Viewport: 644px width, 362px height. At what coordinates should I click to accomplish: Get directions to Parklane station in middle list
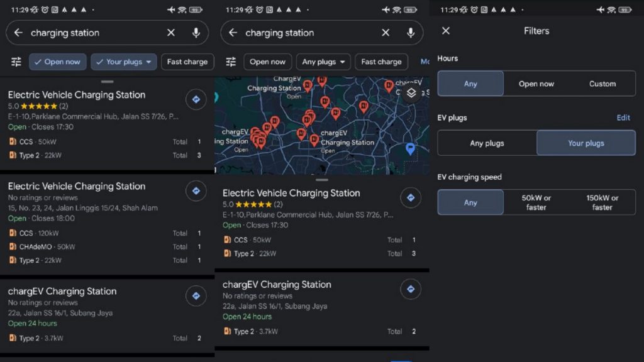click(x=411, y=198)
